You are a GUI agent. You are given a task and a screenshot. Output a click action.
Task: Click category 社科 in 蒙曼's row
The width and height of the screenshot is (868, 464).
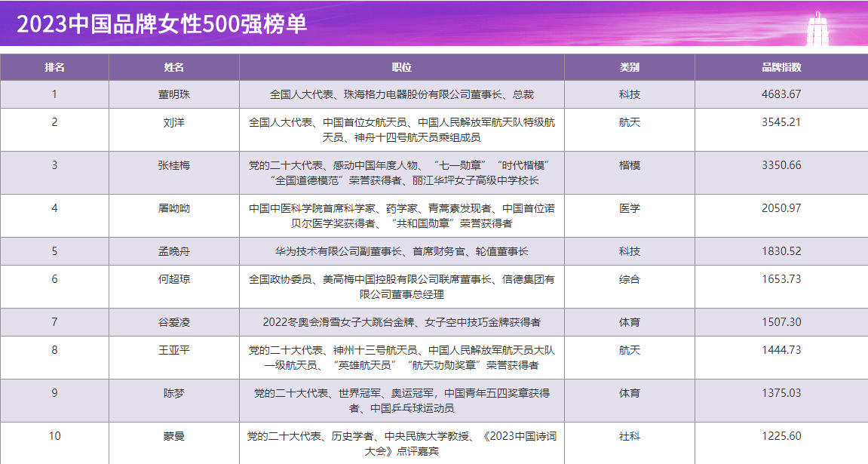[x=630, y=436]
